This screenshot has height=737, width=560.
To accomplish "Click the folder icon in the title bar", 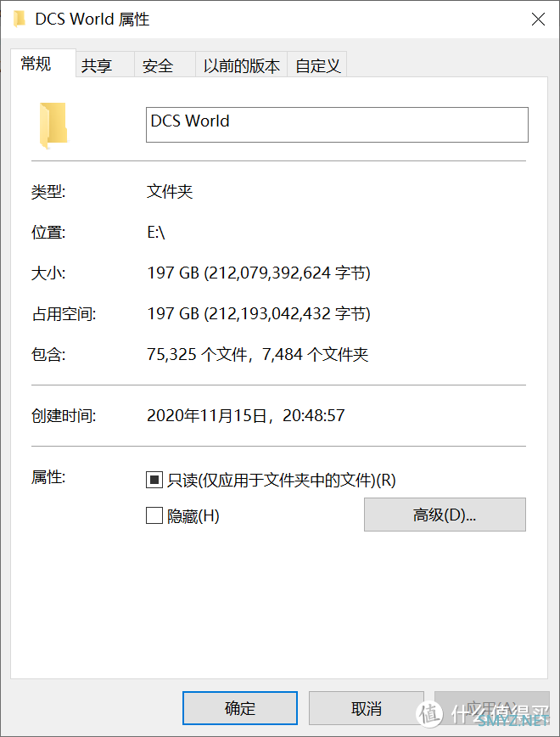I will 20,20.
